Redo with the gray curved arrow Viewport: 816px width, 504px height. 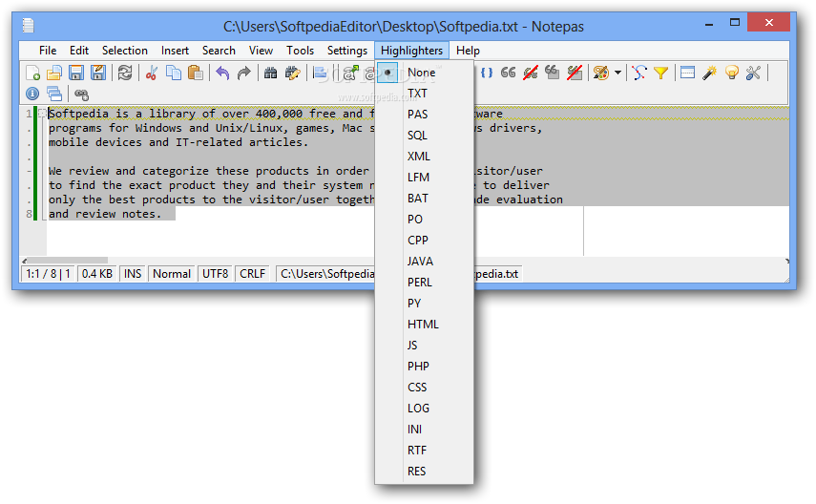(243, 73)
